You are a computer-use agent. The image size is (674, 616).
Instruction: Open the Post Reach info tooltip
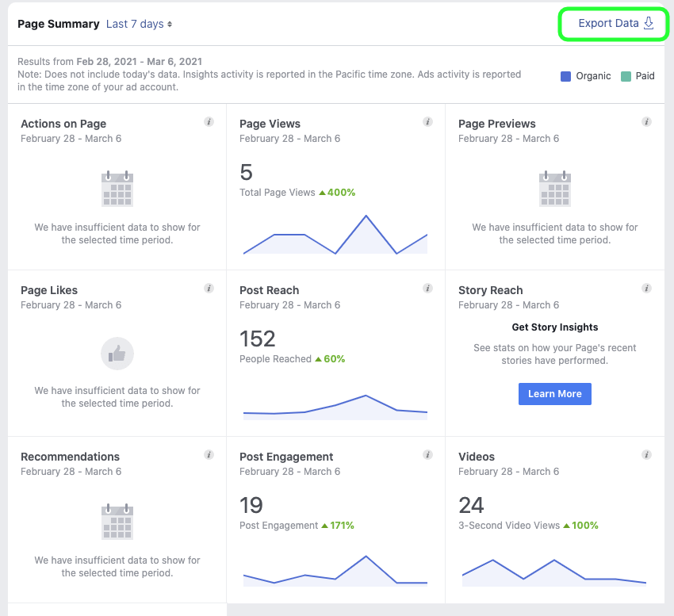click(428, 289)
